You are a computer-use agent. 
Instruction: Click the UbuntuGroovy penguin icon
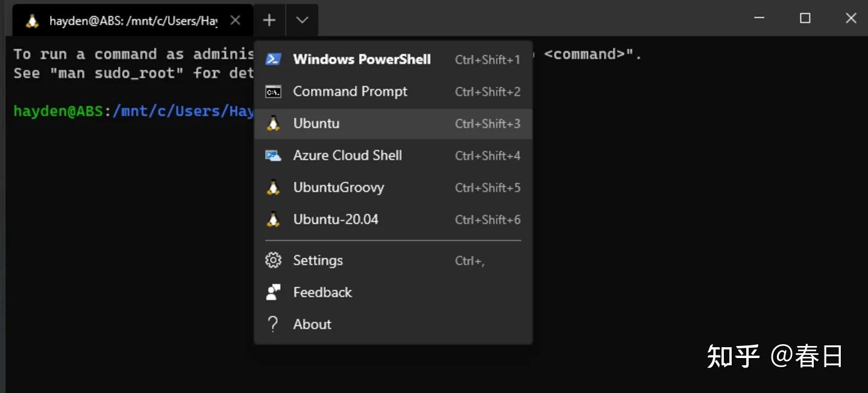(x=273, y=187)
